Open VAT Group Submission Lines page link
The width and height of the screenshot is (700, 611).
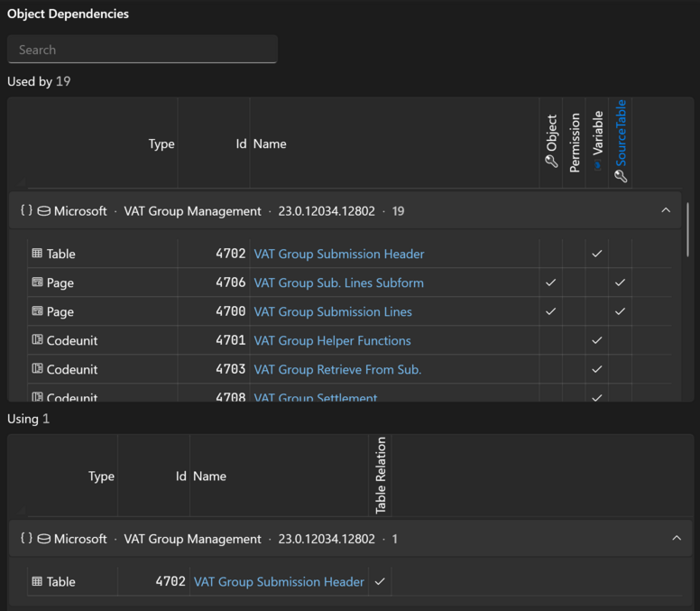coord(333,311)
